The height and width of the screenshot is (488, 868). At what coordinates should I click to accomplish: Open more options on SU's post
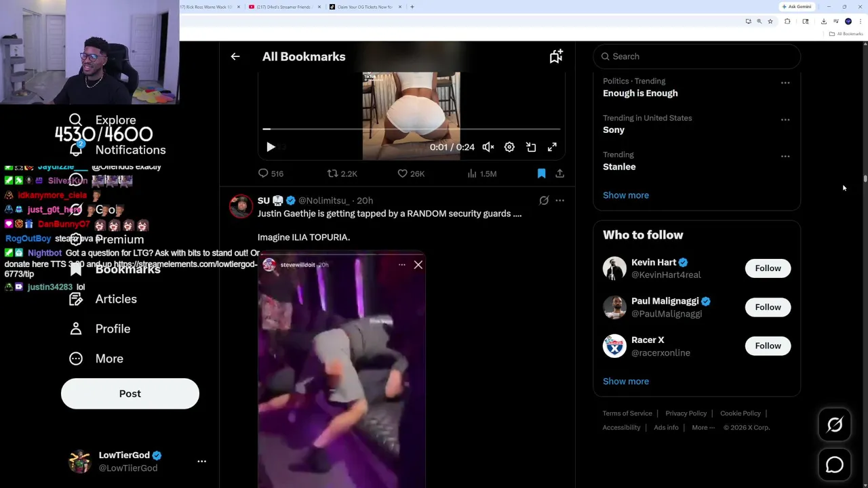pyautogui.click(x=559, y=201)
